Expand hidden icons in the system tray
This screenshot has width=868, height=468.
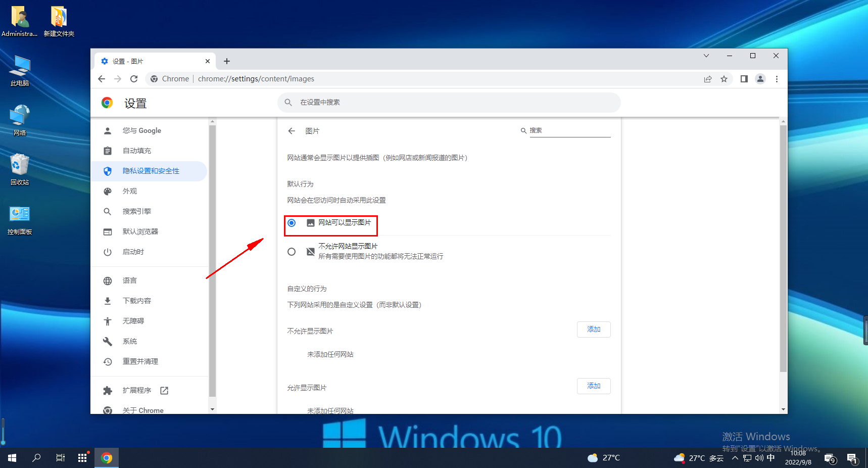[735, 457]
